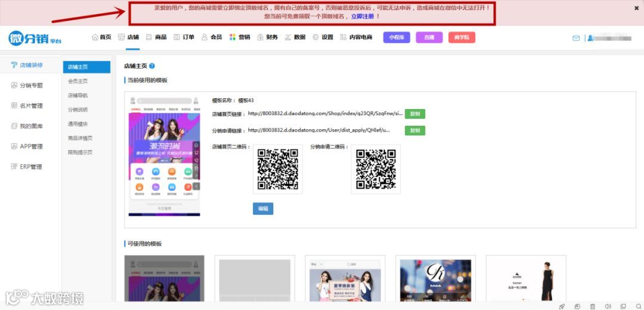Click the purple 小程序 button
Image resolution: width=644 pixels, height=310 pixels.
(397, 38)
